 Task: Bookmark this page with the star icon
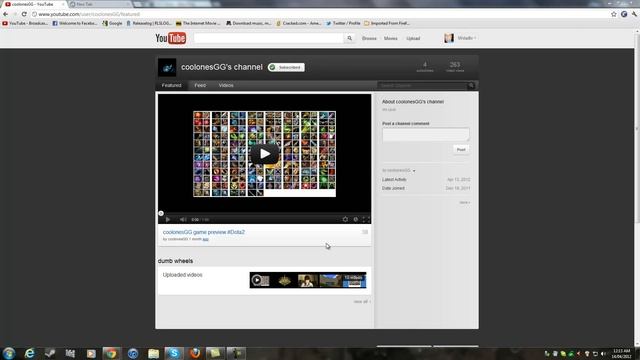(613, 14)
